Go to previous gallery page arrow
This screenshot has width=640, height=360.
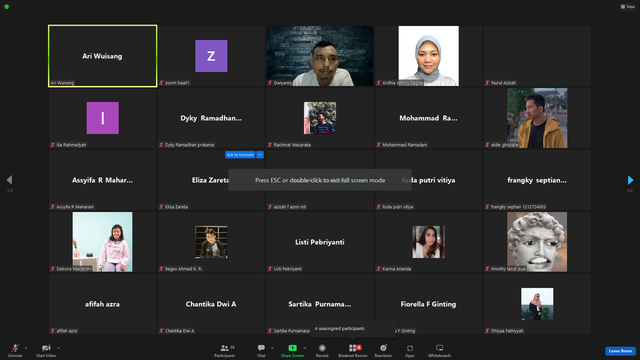[9, 180]
